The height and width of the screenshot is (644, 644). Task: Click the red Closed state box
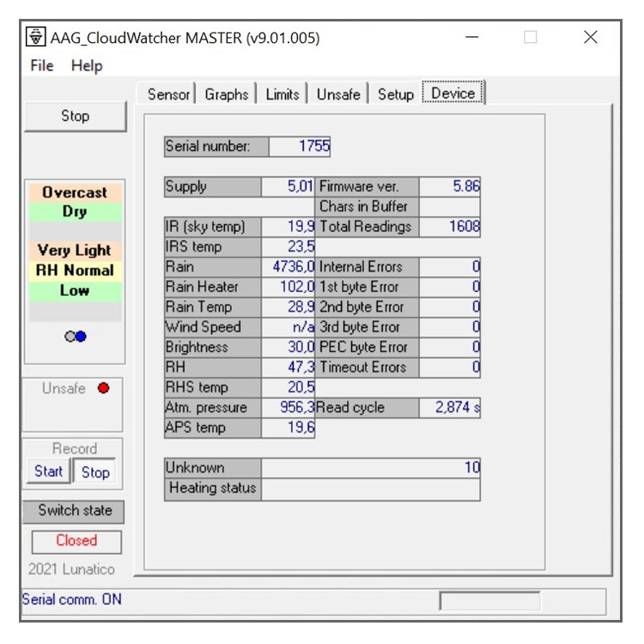[76, 541]
